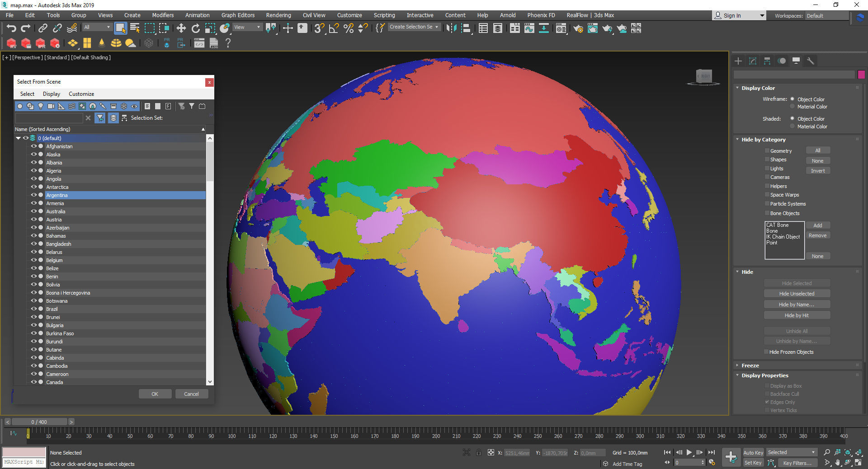Open the Sign In dropdown
The image size is (868, 469).
pyautogui.click(x=740, y=15)
